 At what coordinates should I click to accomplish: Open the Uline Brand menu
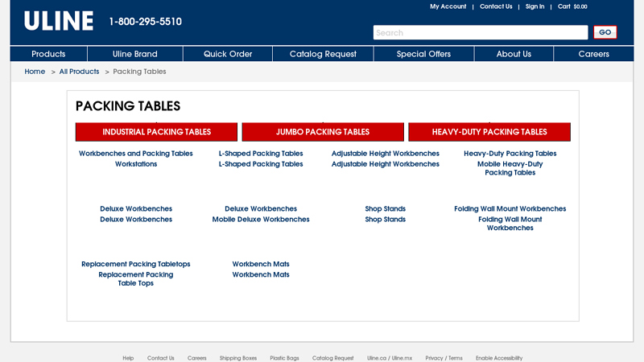134,54
